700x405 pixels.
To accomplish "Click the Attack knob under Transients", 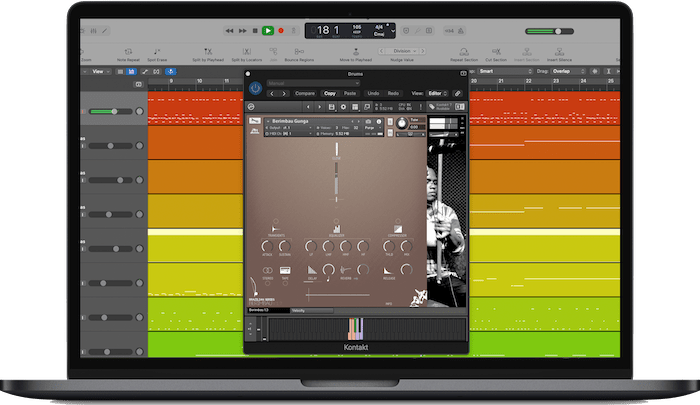I will [267, 248].
